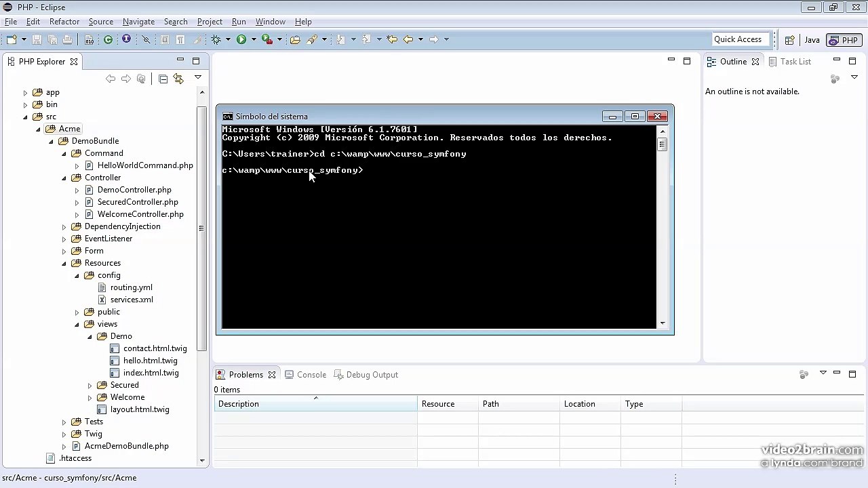
Task: Select contact.html.twig file
Action: pos(155,348)
